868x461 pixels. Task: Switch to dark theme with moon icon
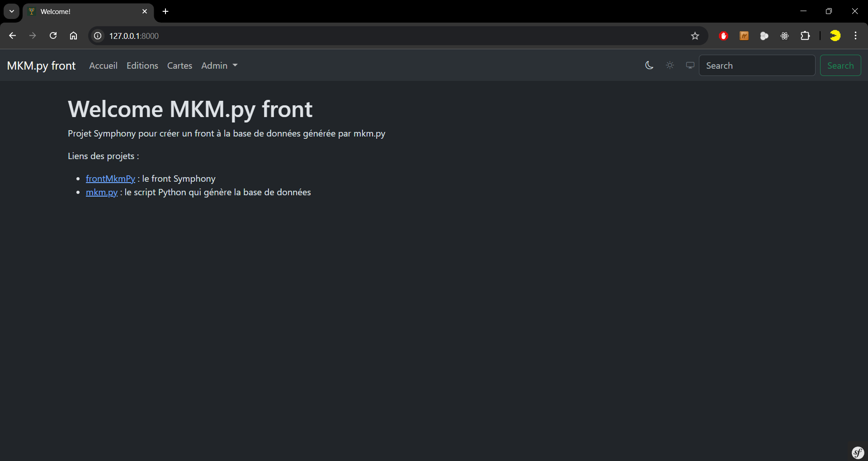pos(649,66)
